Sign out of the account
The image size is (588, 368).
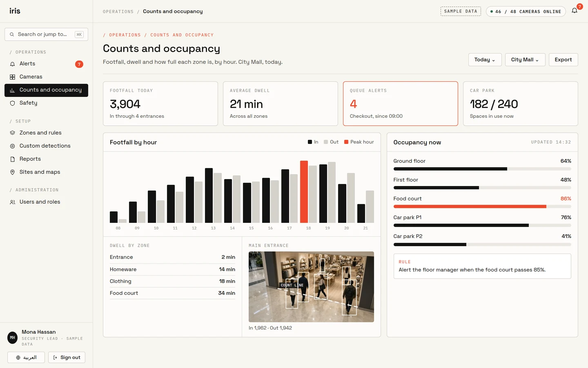pyautogui.click(x=67, y=357)
